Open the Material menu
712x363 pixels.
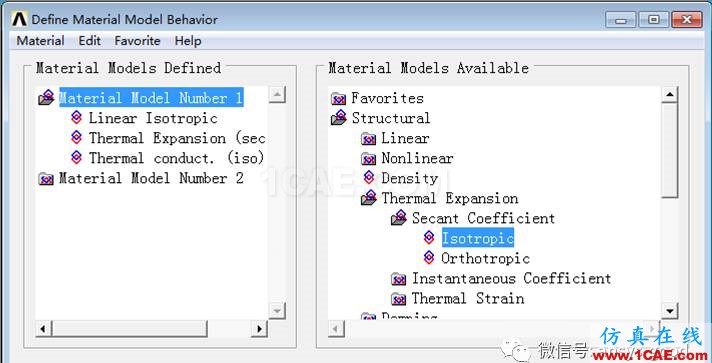coord(40,41)
